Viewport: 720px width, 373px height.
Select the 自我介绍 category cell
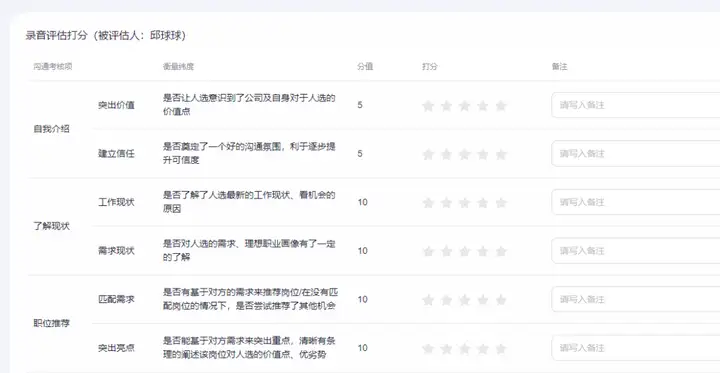(51, 129)
